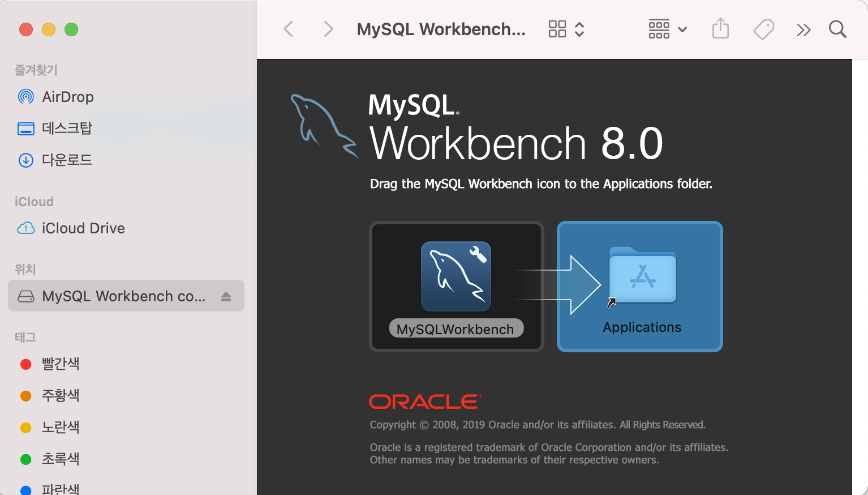Select the 빨간색 red tag
This screenshot has width=868, height=495.
pos(126,364)
